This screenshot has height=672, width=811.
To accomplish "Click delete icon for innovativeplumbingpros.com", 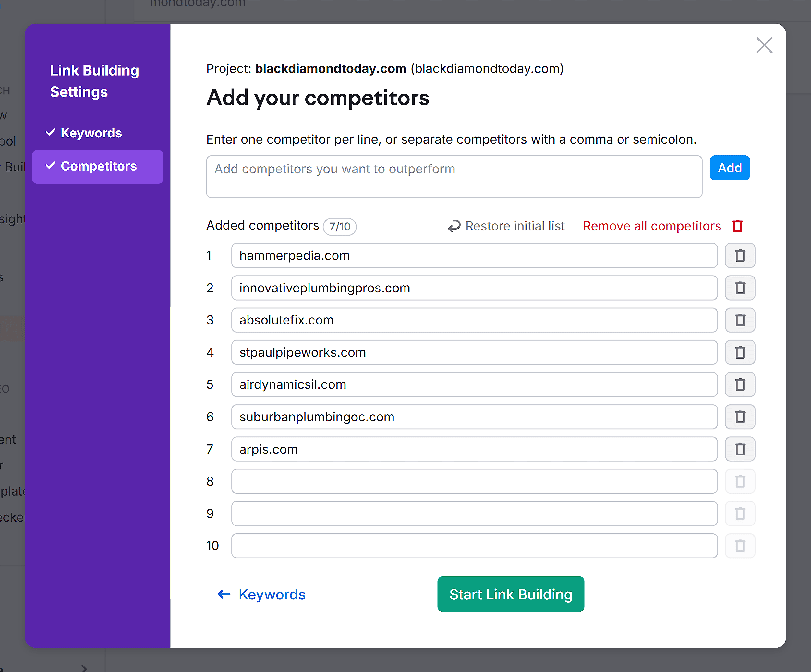I will click(740, 288).
